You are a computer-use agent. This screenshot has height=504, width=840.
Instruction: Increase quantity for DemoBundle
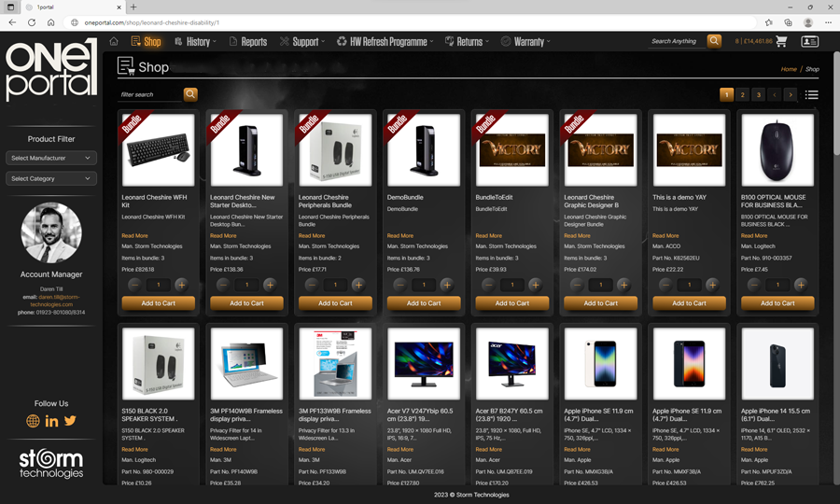(x=446, y=285)
